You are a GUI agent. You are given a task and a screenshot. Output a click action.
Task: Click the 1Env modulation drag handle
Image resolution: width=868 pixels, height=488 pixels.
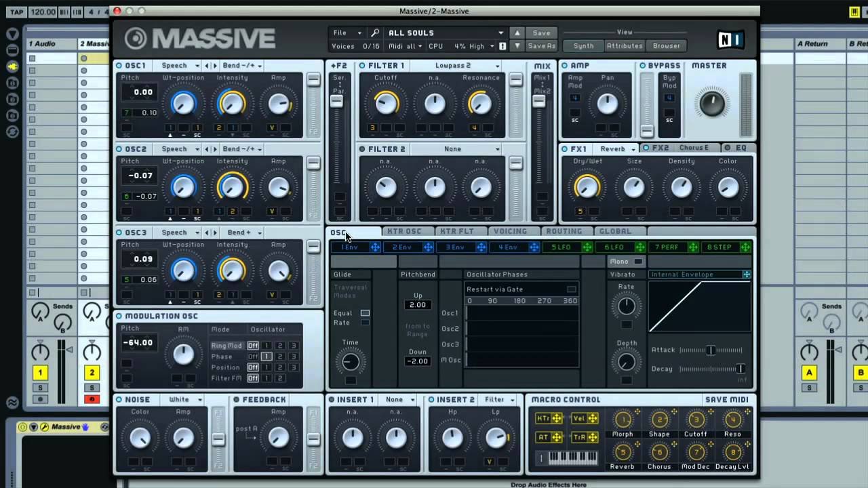[x=375, y=247]
